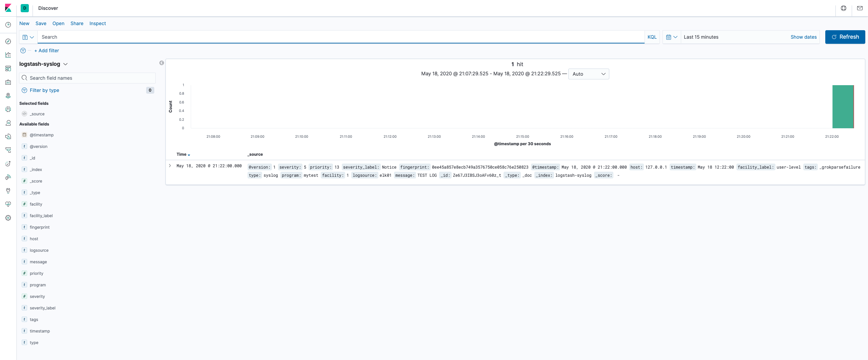The height and width of the screenshot is (360, 868).
Task: Open Dashboard icon in sidebar
Action: 8,69
